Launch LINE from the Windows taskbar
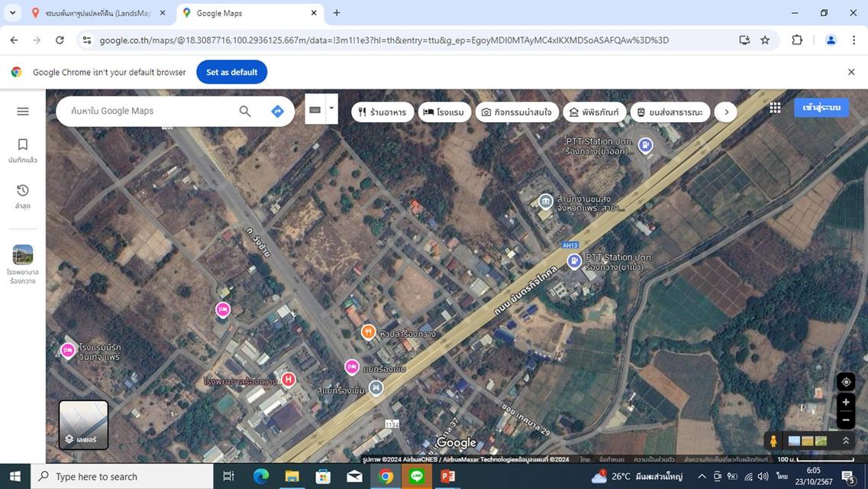 click(x=416, y=478)
